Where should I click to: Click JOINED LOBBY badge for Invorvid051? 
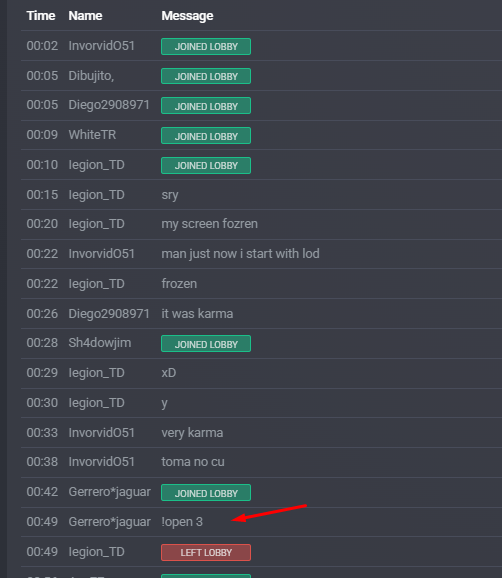pyautogui.click(x=206, y=46)
